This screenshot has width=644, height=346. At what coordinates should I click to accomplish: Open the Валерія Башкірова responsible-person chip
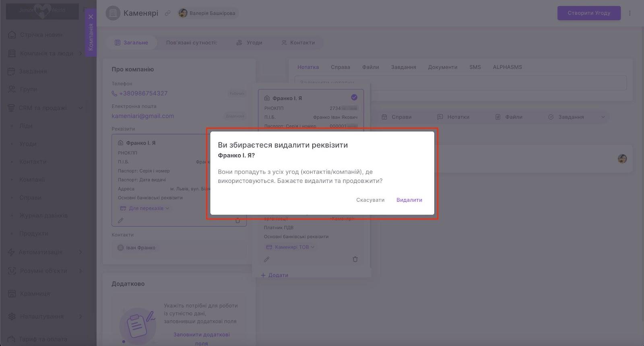click(x=207, y=13)
